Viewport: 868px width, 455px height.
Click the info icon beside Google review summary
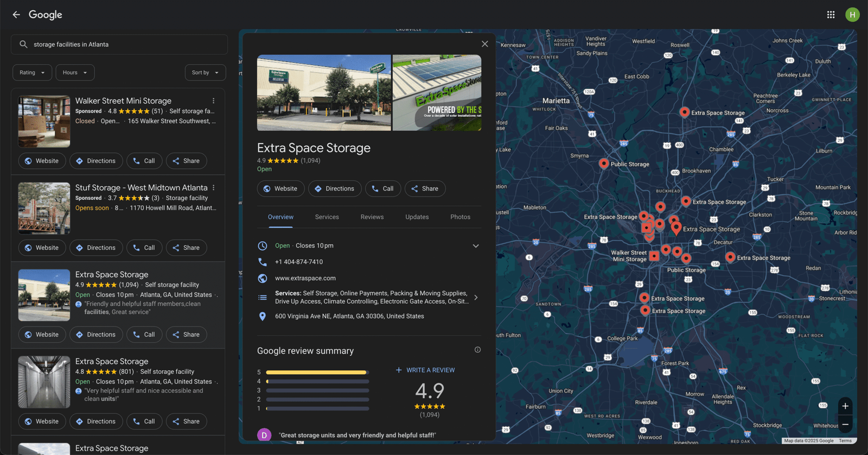click(477, 350)
